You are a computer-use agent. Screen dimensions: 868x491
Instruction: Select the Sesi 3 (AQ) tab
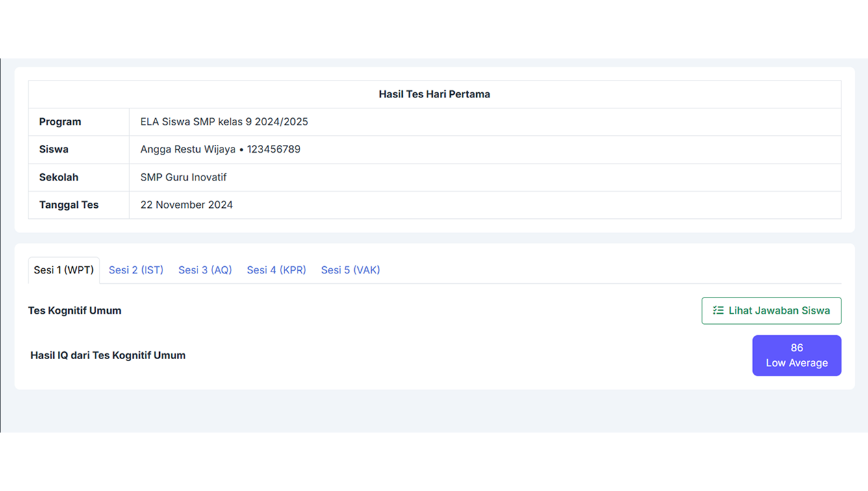coord(205,270)
